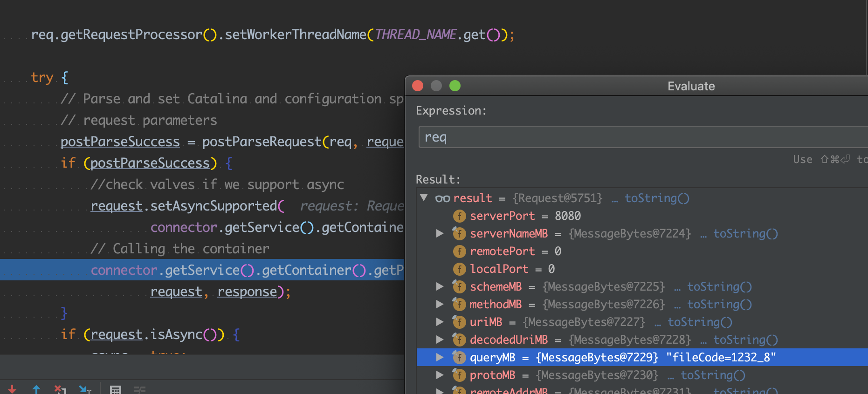Click the green zoom button of Evaluate dialog

[455, 86]
